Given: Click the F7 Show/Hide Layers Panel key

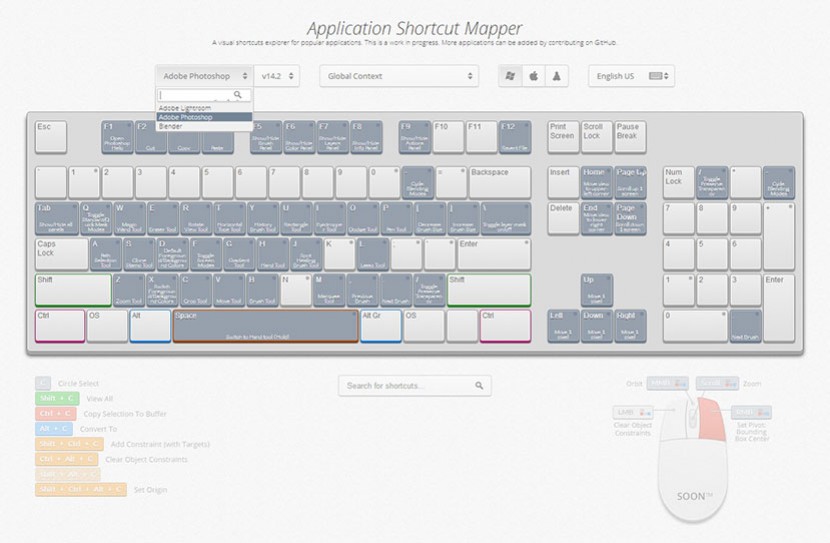Looking at the screenshot, I should coord(332,137).
